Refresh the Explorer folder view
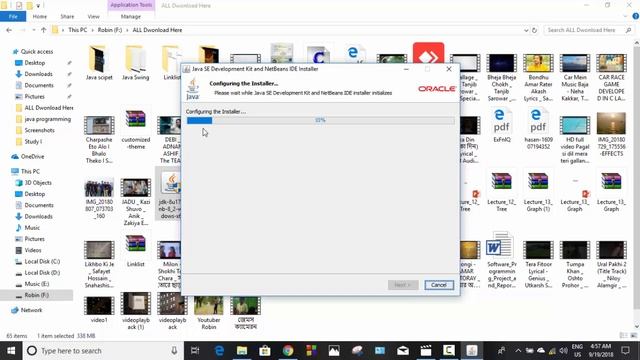640x360 pixels. 534,30
